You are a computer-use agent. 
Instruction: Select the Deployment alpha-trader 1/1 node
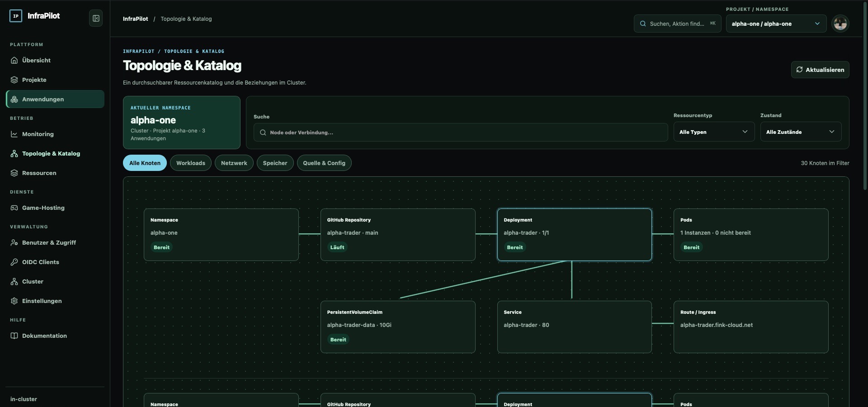[x=574, y=235]
